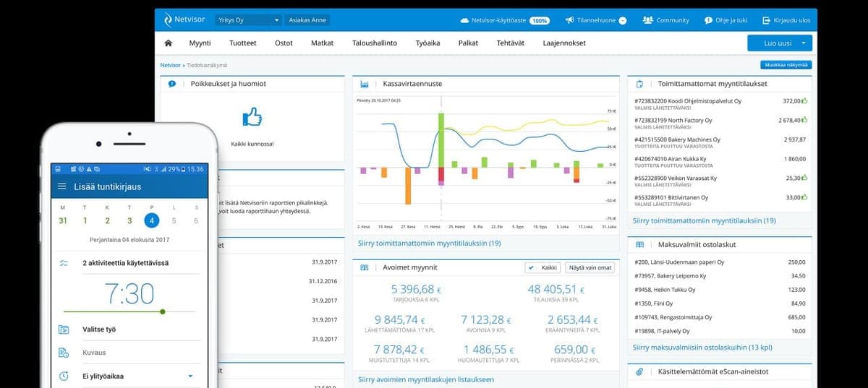The image size is (868, 388).
Task: Click the speech bubble icon beside Poikkeukset ja huomiot
Action: click(x=172, y=84)
